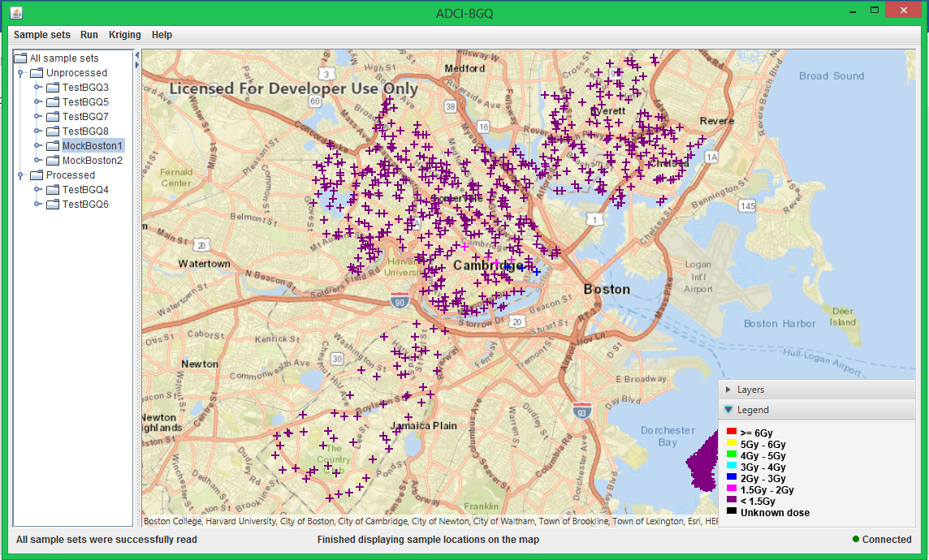The width and height of the screenshot is (929, 560).
Task: Click the purple < 1.5Gy legend swatch
Action: [x=732, y=500]
